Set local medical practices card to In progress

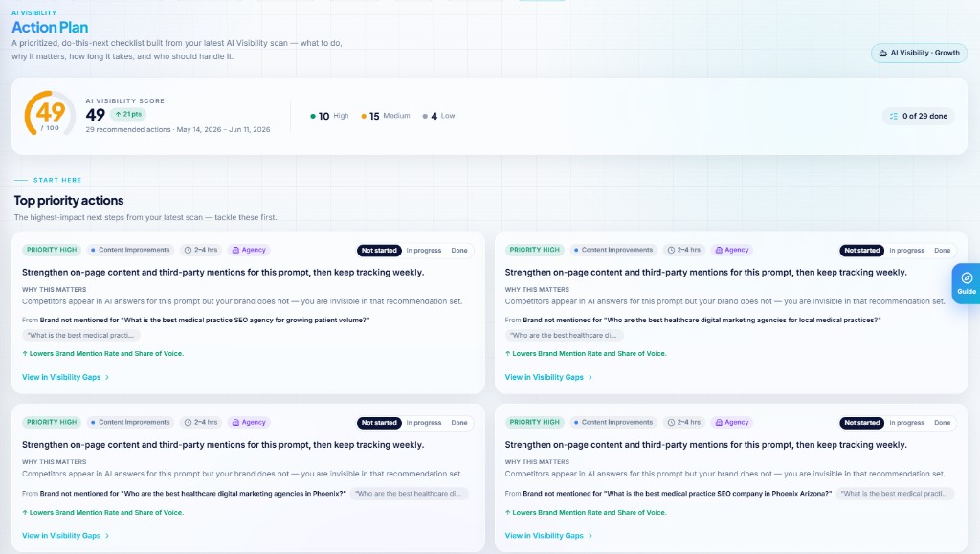tap(907, 251)
